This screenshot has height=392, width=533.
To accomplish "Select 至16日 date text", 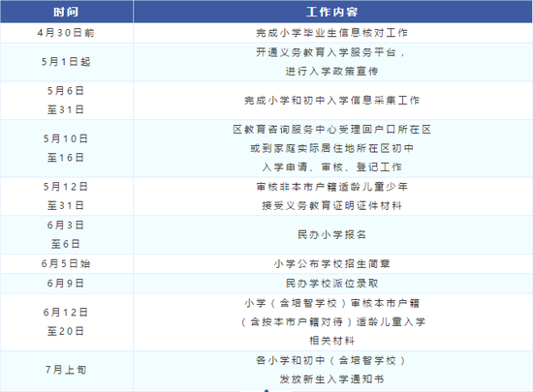I will click(66, 158).
